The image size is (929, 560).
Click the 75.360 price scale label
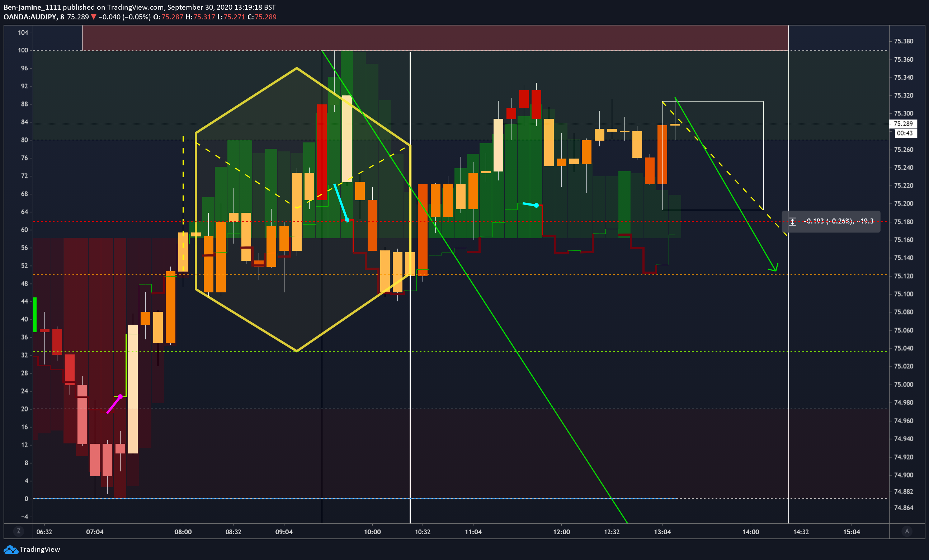click(x=904, y=60)
